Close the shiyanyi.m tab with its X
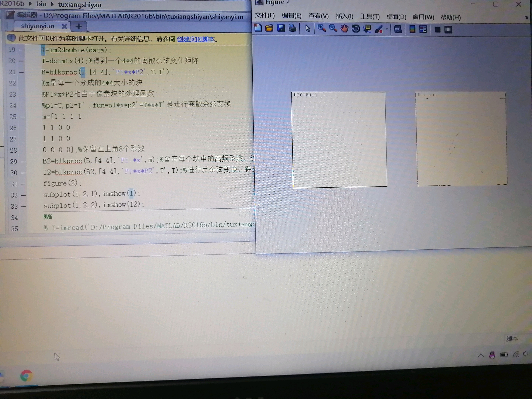The image size is (532, 399). (x=64, y=26)
